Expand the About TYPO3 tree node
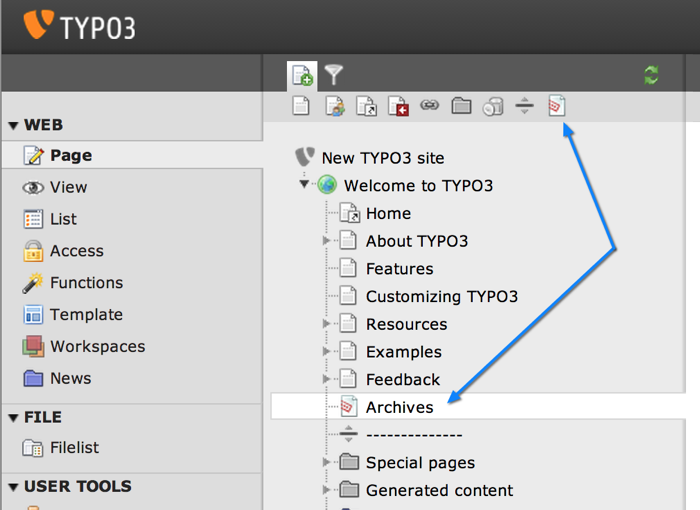The width and height of the screenshot is (700, 510). (326, 241)
